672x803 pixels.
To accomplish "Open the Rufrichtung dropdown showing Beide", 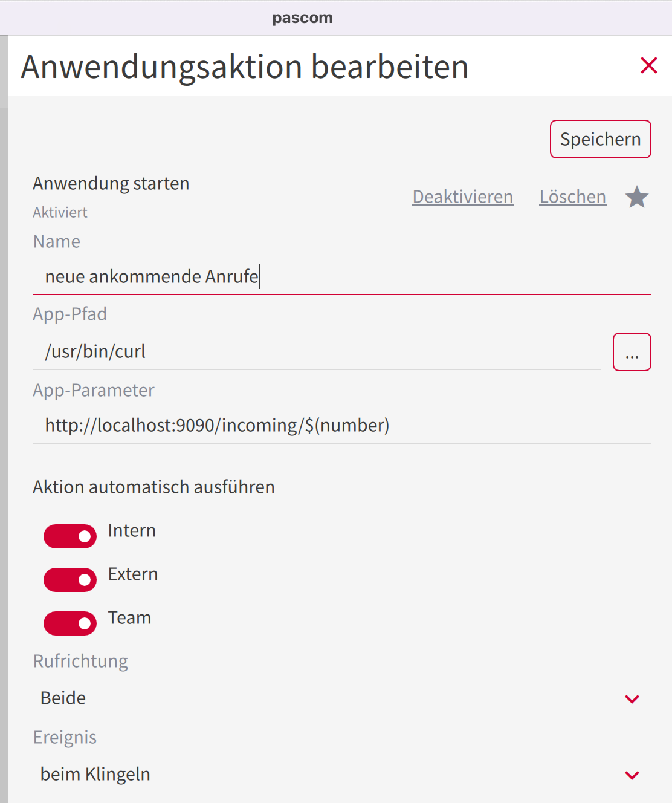I will [x=342, y=698].
